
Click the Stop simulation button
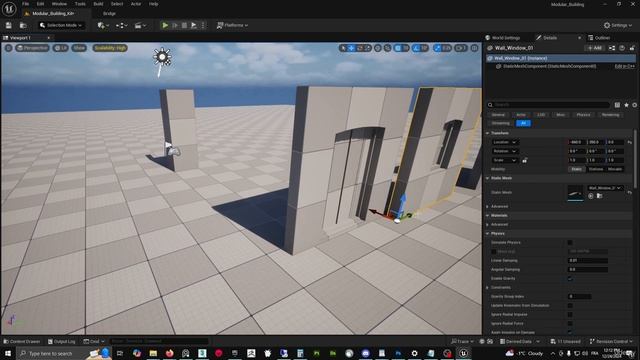(184, 25)
